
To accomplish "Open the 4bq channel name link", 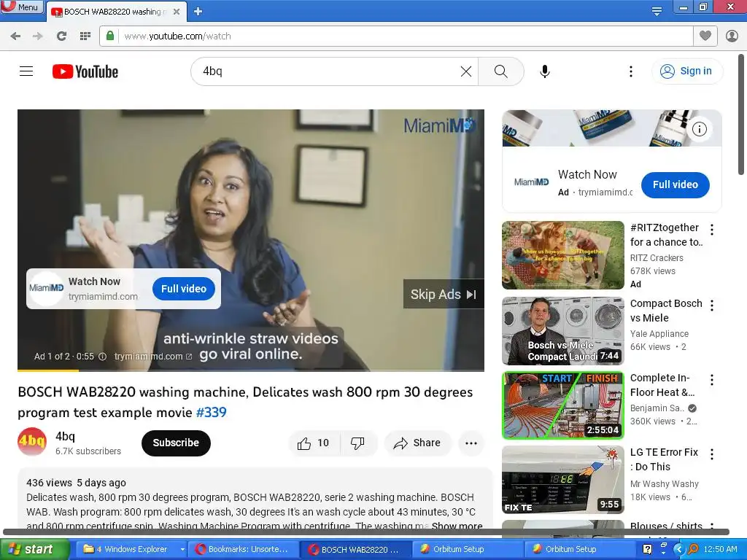I will [x=65, y=436].
